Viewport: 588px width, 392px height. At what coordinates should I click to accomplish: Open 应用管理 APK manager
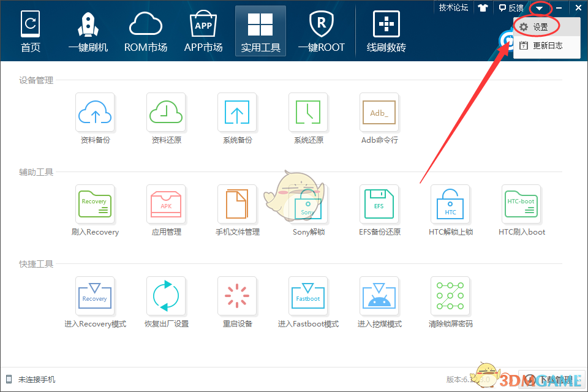166,205
